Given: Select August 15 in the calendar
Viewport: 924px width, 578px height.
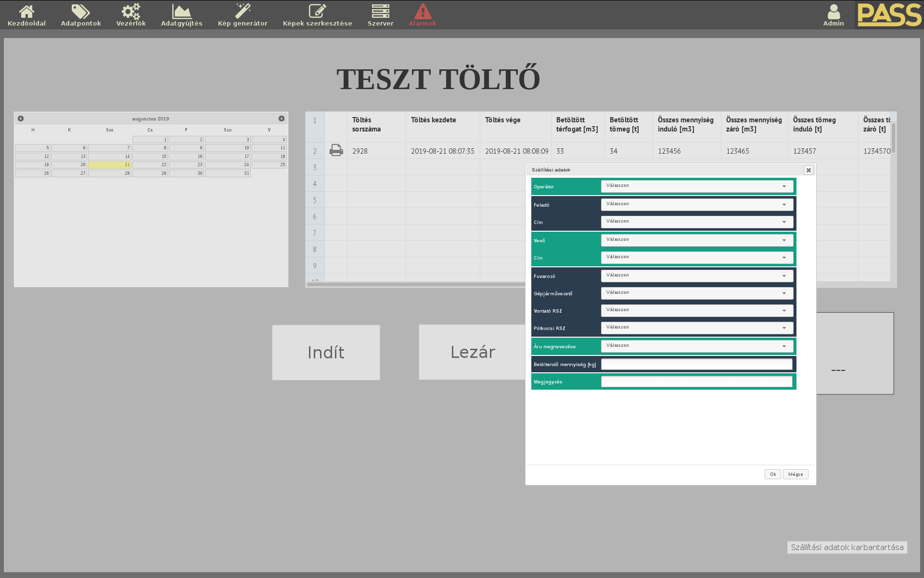Looking at the screenshot, I should (150, 157).
